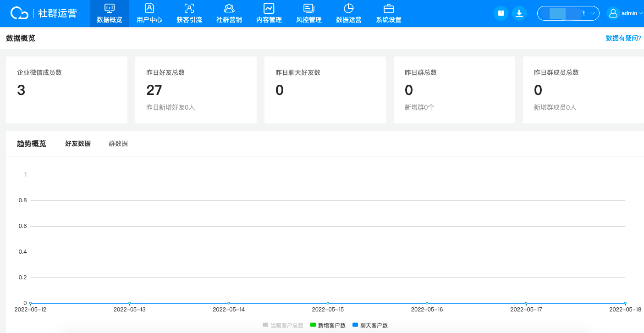Image resolution: width=644 pixels, height=333 pixels.
Task: Click the admin username text
Action: click(x=629, y=13)
